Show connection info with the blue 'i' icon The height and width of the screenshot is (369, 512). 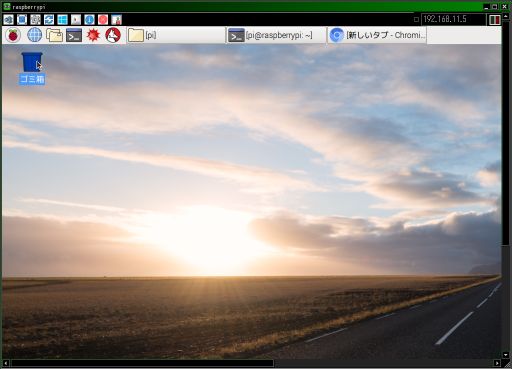pyautogui.click(x=89, y=20)
